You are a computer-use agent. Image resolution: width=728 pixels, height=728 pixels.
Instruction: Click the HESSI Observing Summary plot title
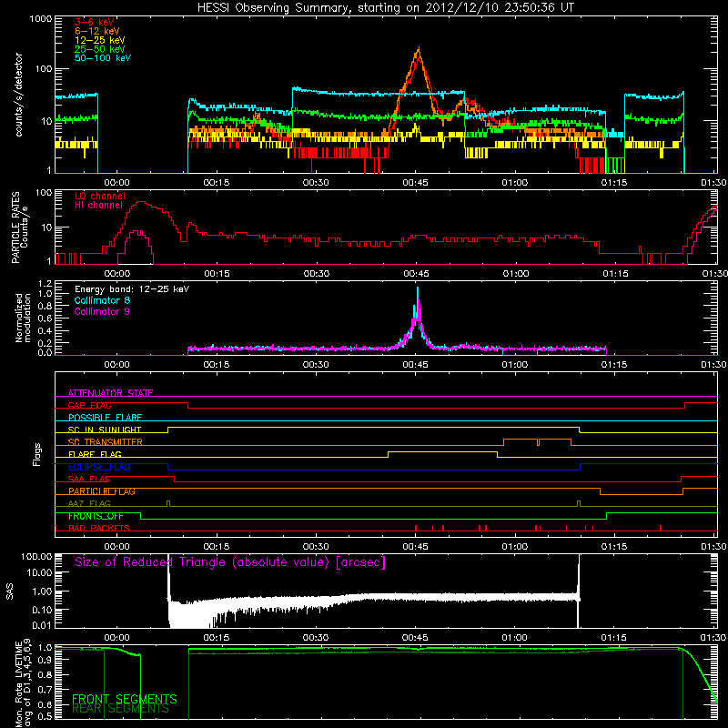click(x=385, y=8)
